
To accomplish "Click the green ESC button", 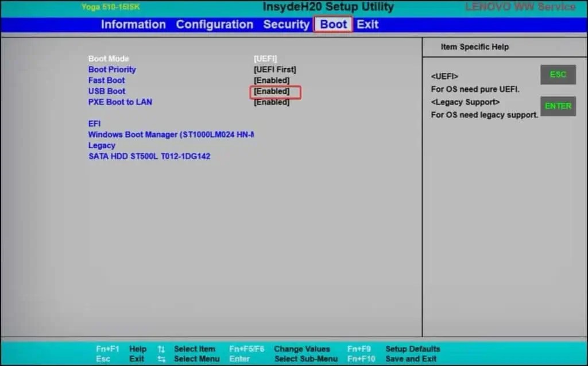I will [558, 75].
